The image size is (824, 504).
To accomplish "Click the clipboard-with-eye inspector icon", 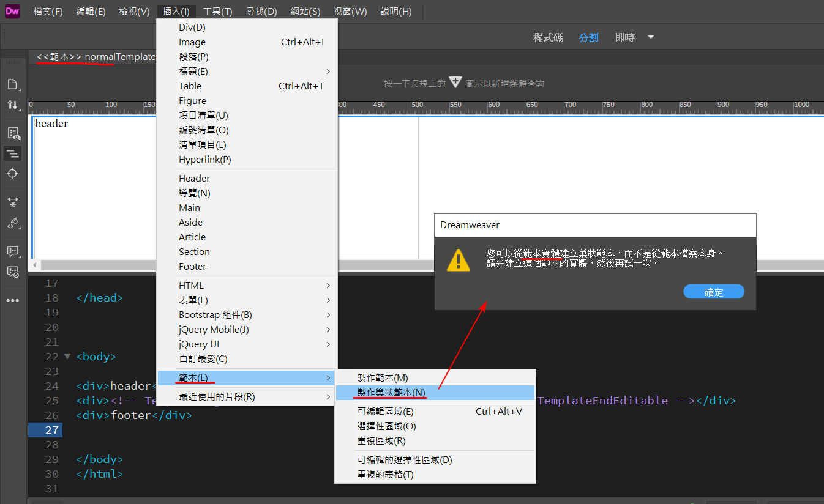I will coord(13,133).
